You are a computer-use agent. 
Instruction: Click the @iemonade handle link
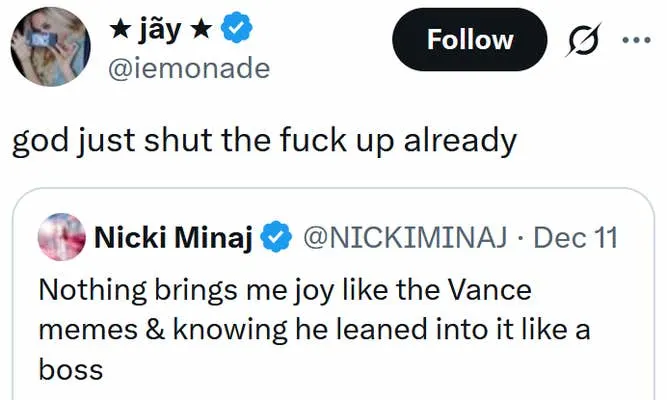click(187, 68)
